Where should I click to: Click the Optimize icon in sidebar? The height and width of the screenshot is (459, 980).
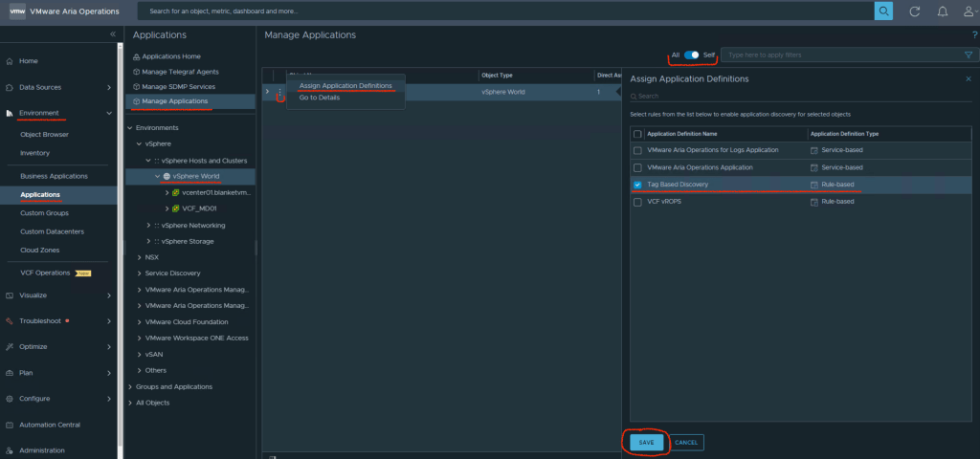10,346
